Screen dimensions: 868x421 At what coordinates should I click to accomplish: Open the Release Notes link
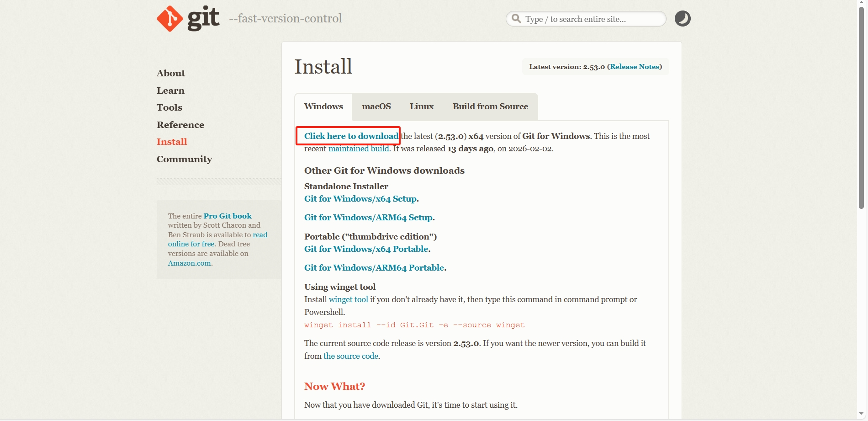(635, 67)
